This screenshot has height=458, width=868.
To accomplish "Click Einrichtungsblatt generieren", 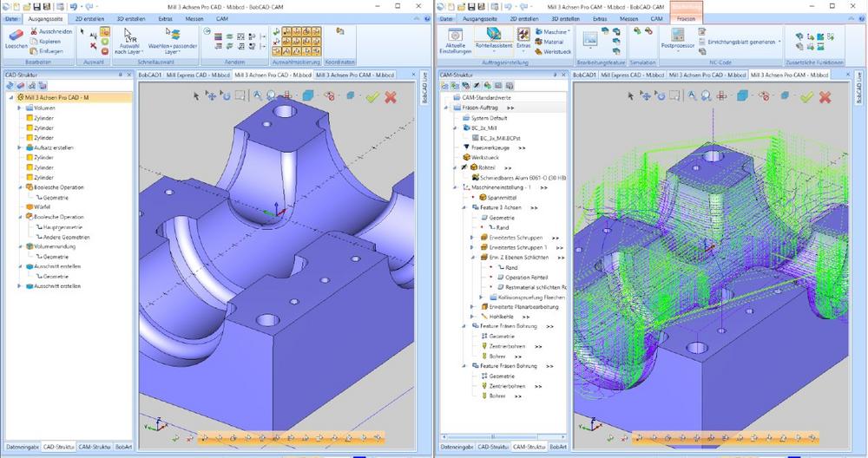I will pyautogui.click(x=740, y=41).
